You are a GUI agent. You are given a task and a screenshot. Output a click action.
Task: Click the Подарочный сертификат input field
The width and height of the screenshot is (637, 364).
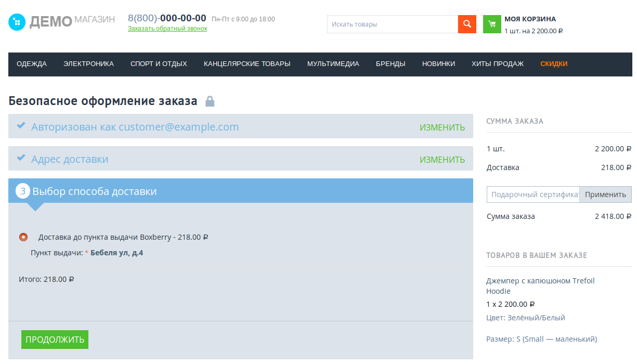[533, 194]
